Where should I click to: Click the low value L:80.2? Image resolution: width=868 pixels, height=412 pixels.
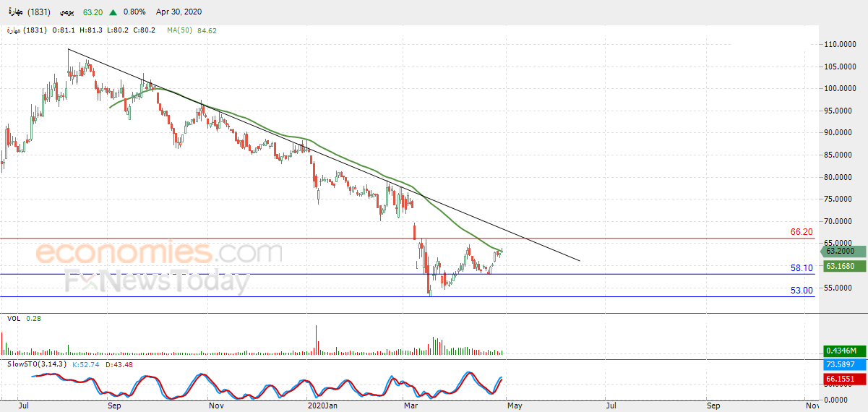pyautogui.click(x=116, y=30)
